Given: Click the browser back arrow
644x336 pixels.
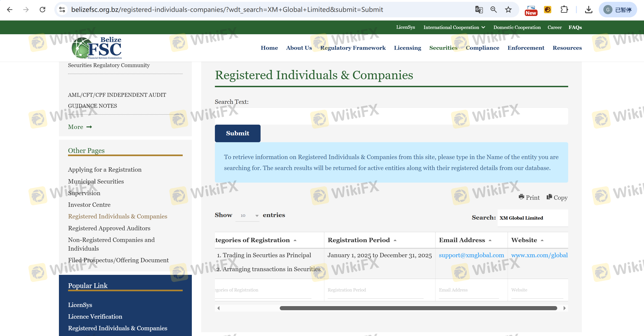Looking at the screenshot, I should click(10, 10).
